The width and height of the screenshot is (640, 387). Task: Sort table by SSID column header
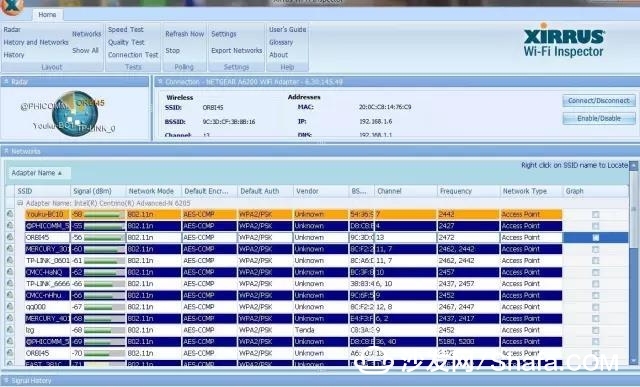42,191
